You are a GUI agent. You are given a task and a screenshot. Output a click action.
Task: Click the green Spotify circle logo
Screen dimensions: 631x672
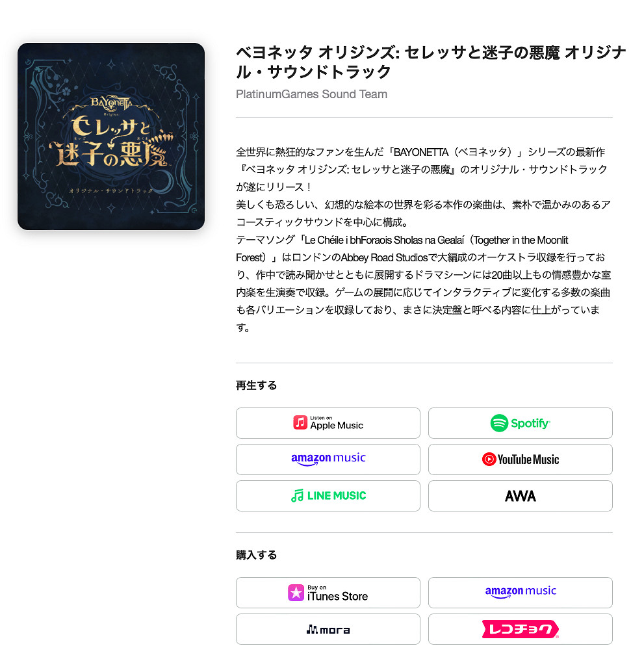[x=499, y=423]
